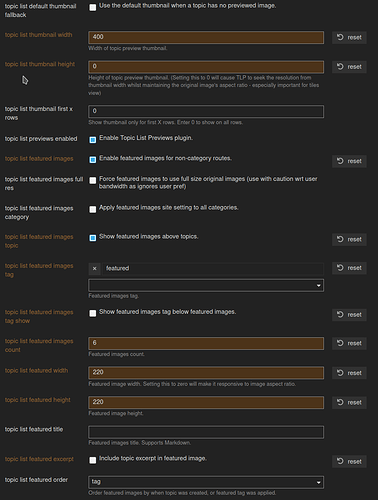Click 'topic list featured excerpt' label
378x500 pixels.
point(39,459)
